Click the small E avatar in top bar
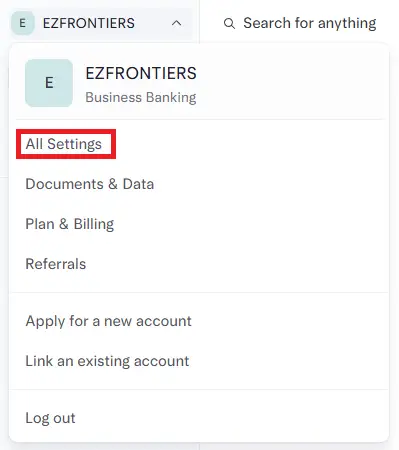Image resolution: width=399 pixels, height=450 pixels. [x=23, y=23]
